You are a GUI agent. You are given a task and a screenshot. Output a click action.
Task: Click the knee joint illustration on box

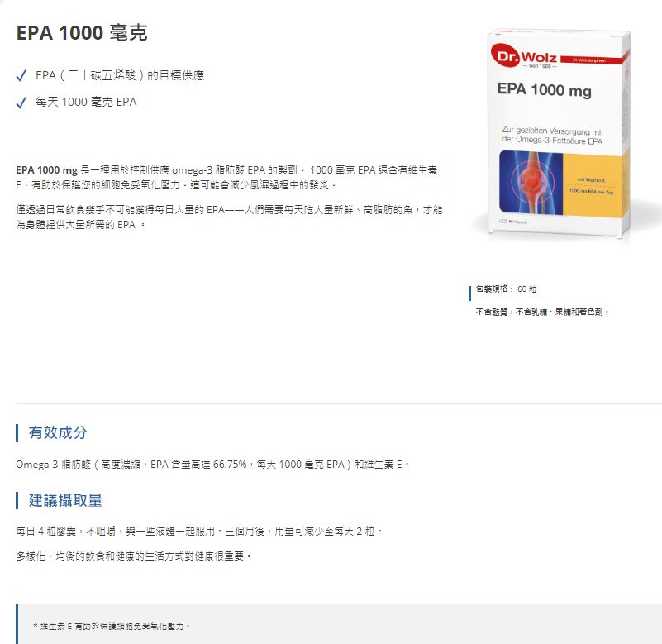531,183
